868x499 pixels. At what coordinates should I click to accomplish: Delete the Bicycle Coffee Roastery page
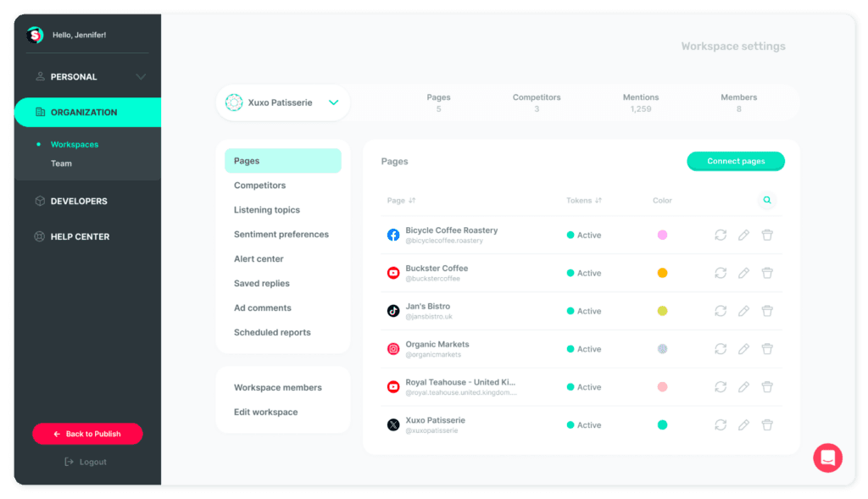click(x=766, y=236)
